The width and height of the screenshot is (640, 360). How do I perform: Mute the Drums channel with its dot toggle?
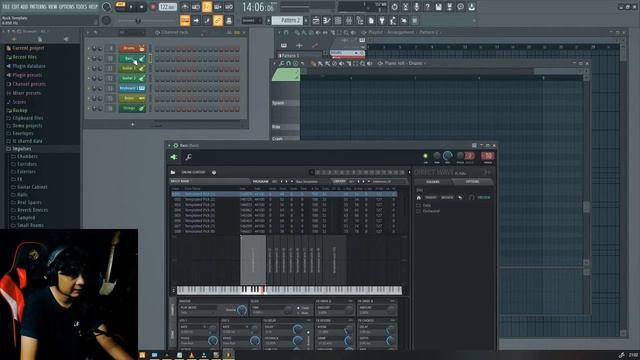(89, 49)
